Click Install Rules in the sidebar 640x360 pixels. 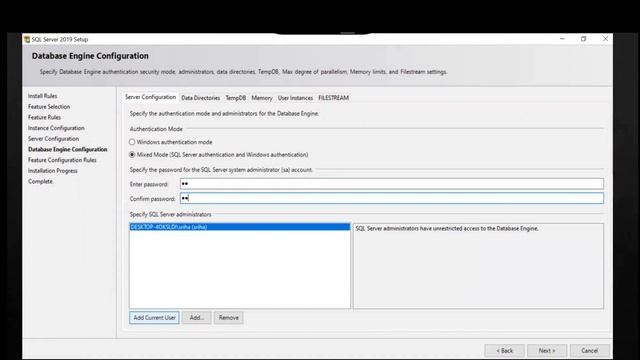(42, 96)
